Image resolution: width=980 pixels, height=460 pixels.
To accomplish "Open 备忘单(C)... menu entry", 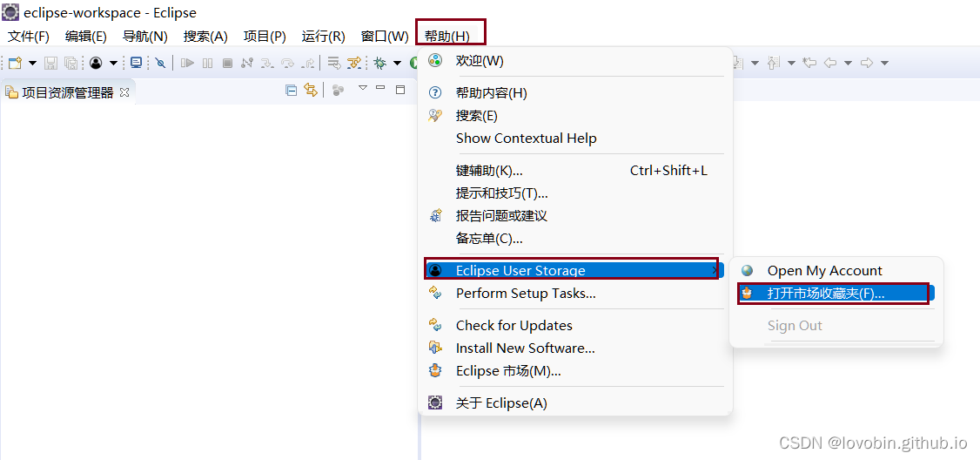I will point(575,239).
